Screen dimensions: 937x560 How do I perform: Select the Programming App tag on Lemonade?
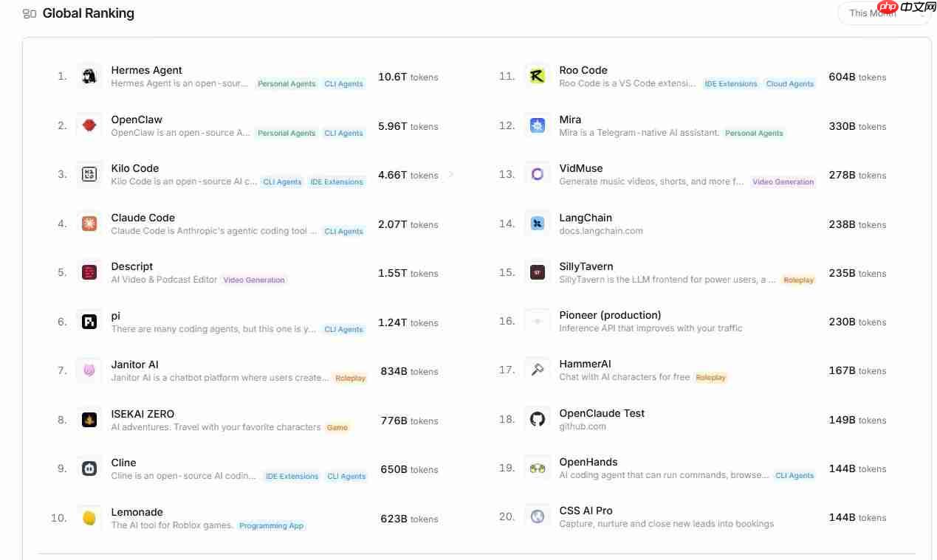[x=272, y=526]
